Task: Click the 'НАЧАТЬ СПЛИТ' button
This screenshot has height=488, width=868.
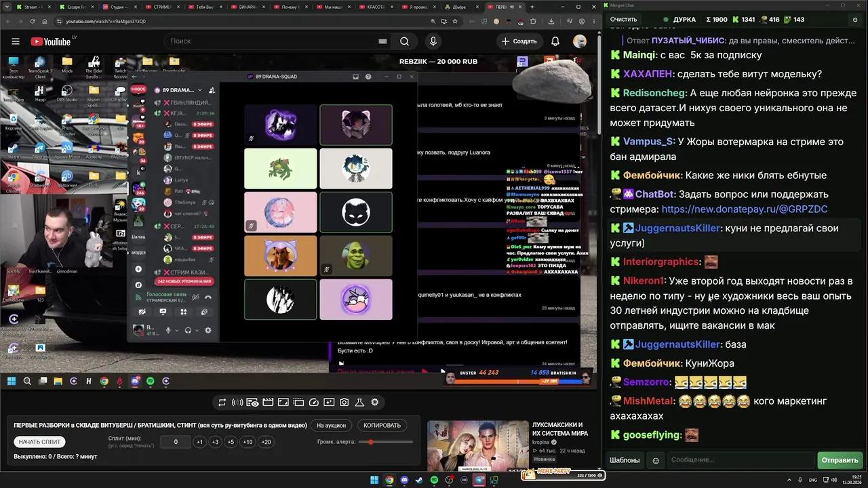Action: click(x=39, y=442)
